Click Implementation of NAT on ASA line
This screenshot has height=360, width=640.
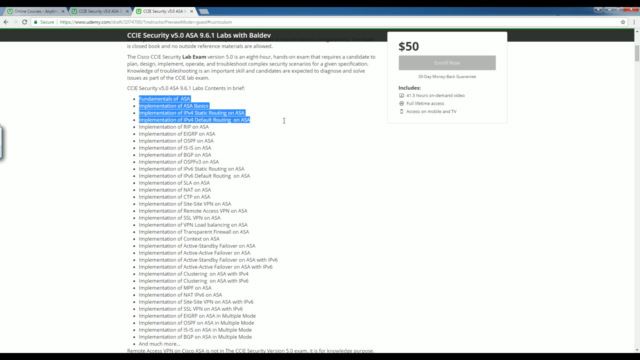175,190
